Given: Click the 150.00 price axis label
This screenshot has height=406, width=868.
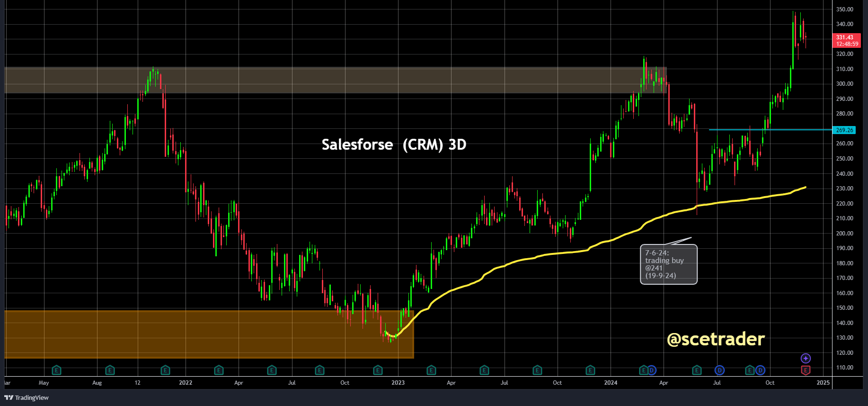Looking at the screenshot, I should (x=845, y=308).
